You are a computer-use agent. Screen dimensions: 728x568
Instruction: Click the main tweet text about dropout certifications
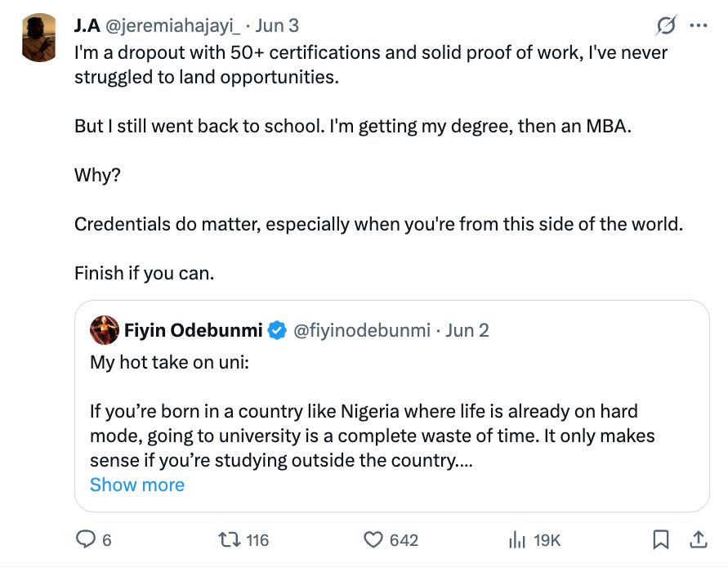click(371, 65)
